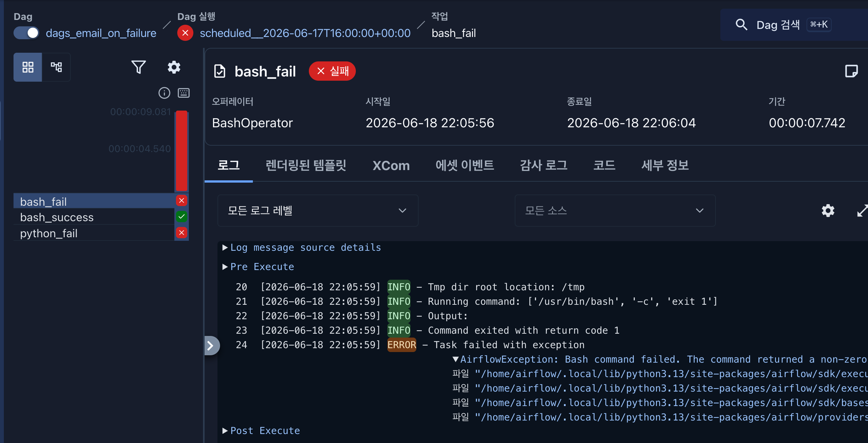Click the task instance document icon beside bash_fail title
Screen dimensions: 868x443
[220, 71]
